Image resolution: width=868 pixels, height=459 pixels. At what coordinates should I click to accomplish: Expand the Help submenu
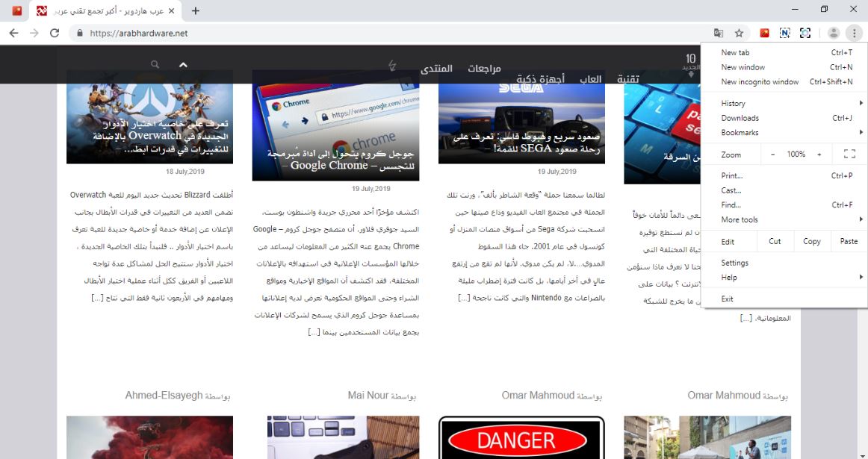[x=784, y=278]
